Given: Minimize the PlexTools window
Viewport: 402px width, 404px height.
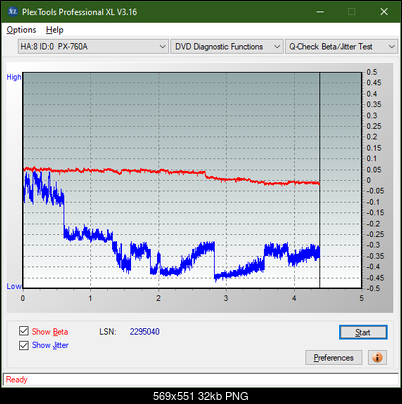Looking at the screenshot, I should [x=320, y=12].
